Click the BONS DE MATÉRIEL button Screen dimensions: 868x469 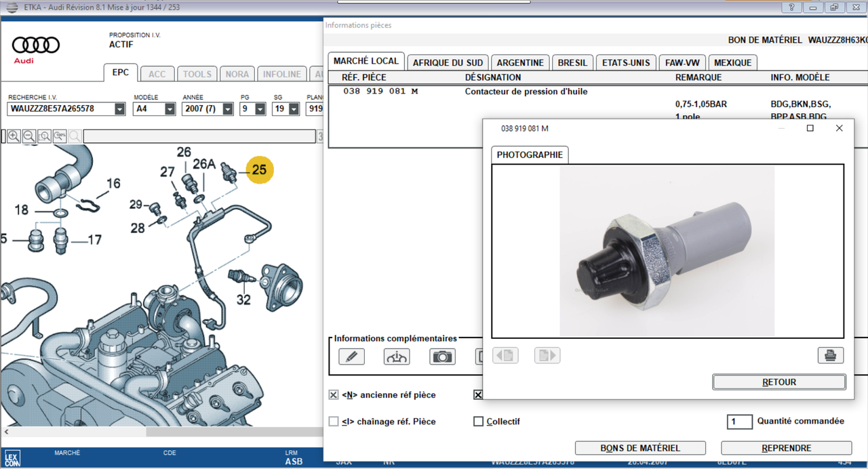coord(639,447)
